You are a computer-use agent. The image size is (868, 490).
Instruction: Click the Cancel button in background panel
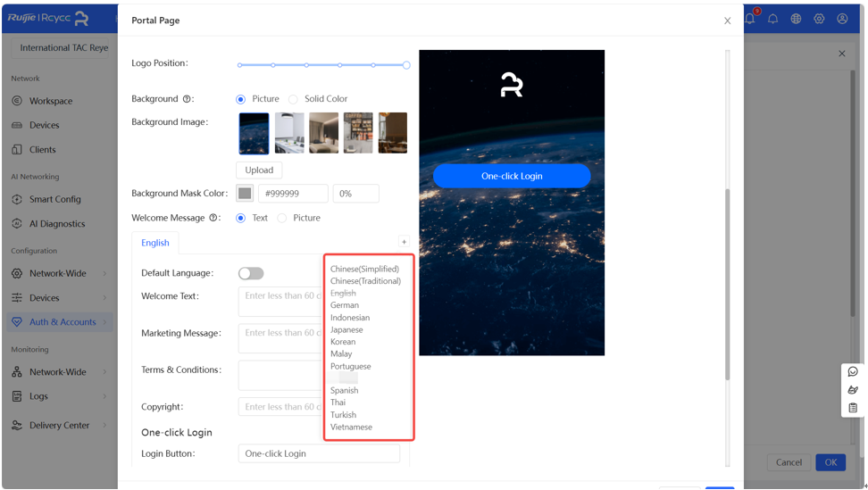tap(789, 462)
